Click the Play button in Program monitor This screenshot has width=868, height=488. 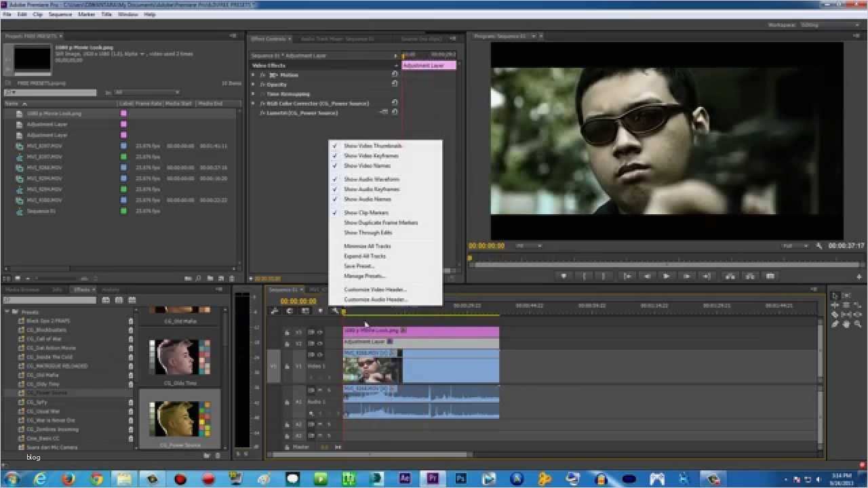click(666, 276)
